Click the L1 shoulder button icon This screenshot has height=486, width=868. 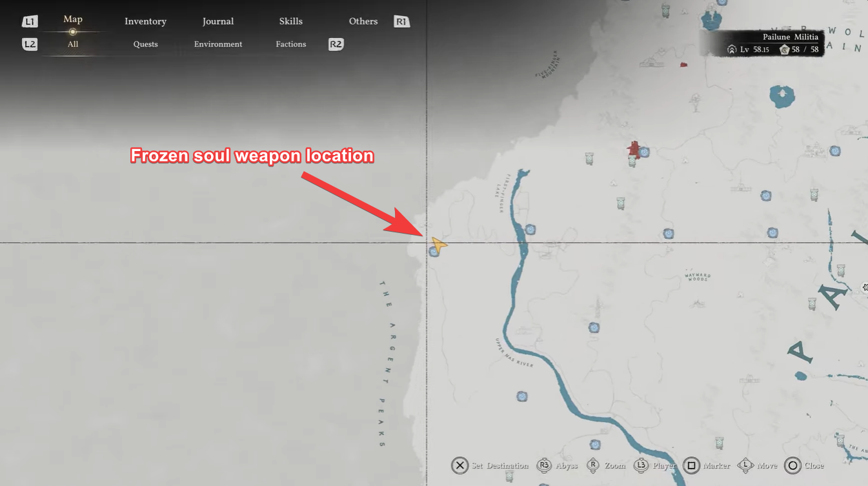tap(30, 22)
